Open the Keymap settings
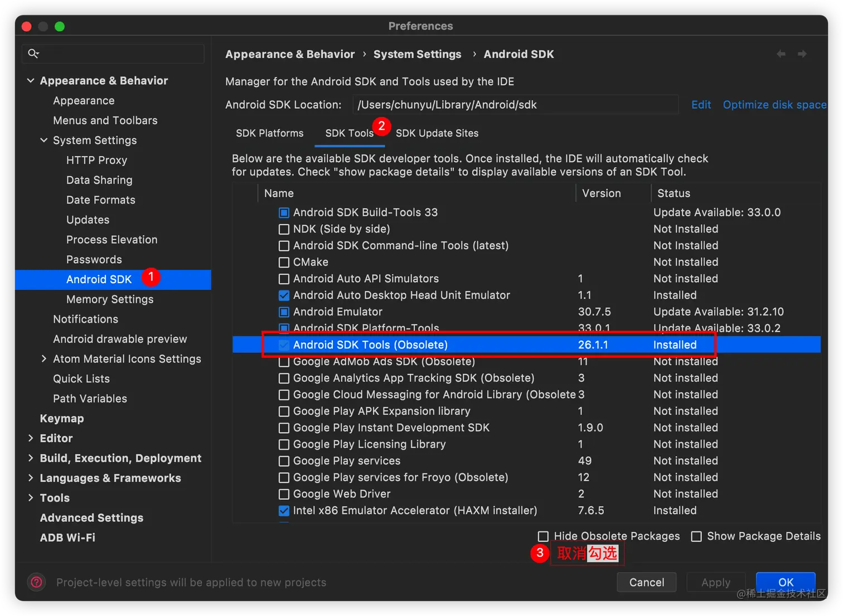 click(x=62, y=419)
